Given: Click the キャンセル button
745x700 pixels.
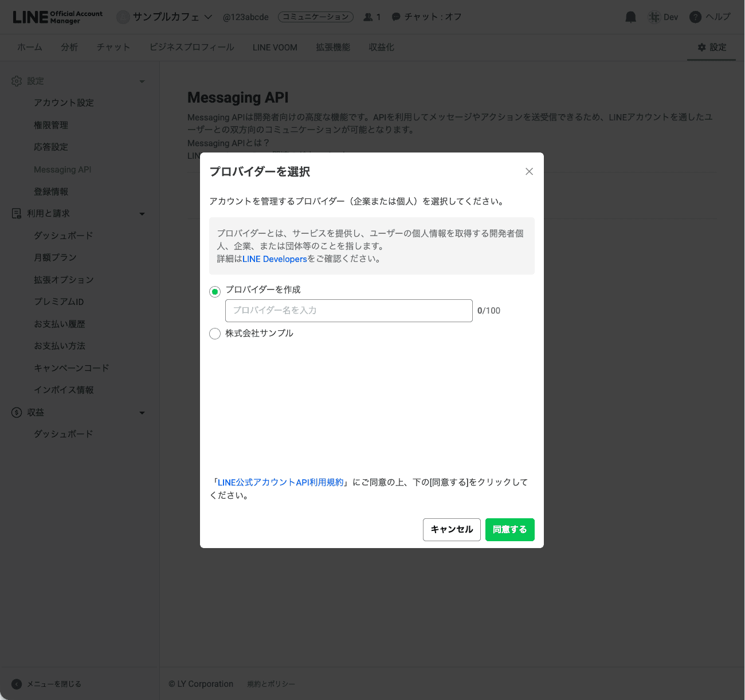Looking at the screenshot, I should 452,530.
